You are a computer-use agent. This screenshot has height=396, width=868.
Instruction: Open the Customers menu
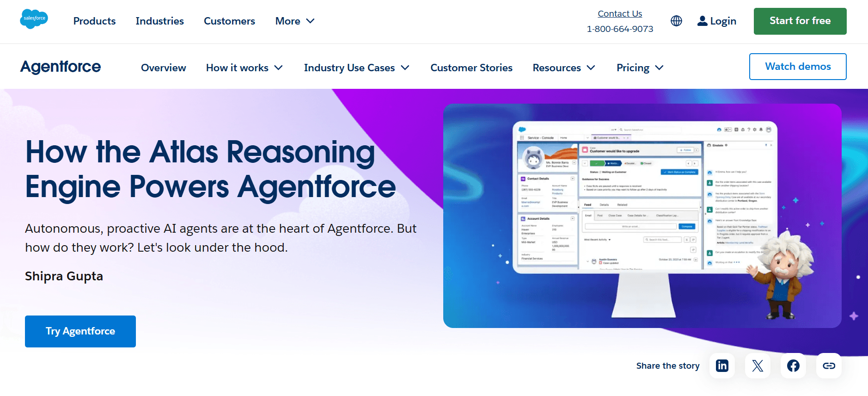click(229, 21)
